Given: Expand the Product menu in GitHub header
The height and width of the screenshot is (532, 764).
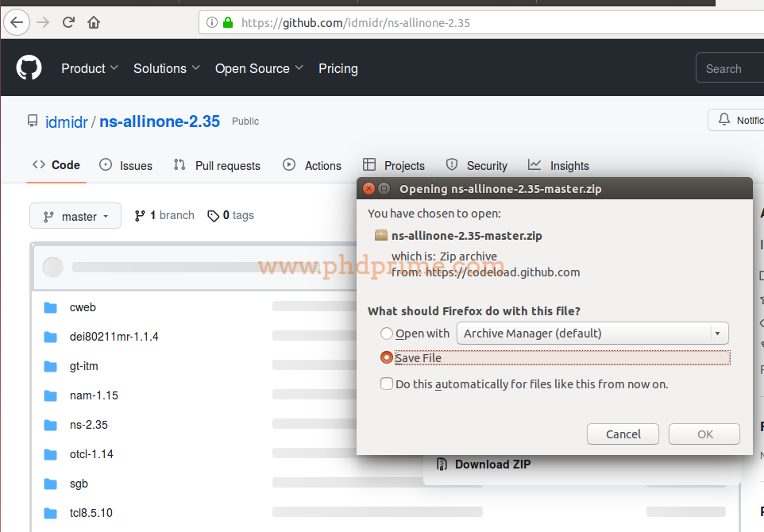Looking at the screenshot, I should pyautogui.click(x=90, y=69).
